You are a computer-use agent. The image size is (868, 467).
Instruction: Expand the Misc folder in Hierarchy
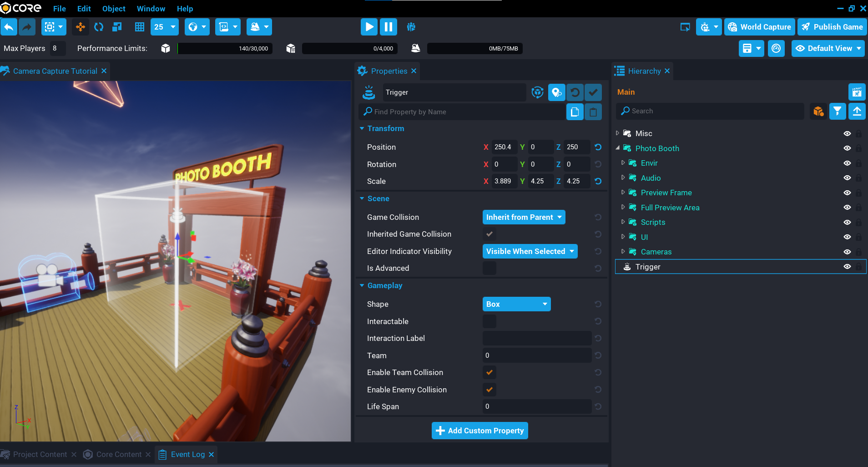(x=617, y=133)
